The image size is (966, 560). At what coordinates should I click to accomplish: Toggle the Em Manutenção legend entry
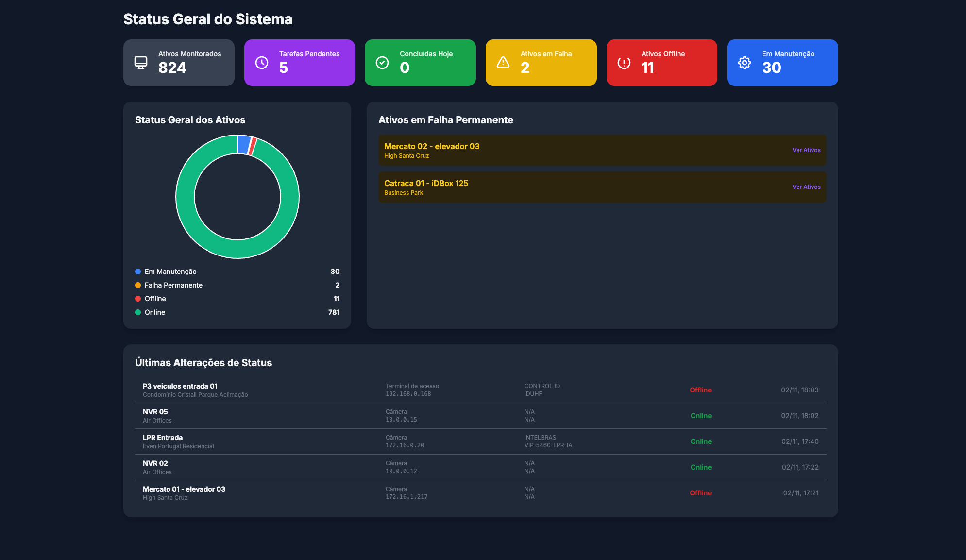click(170, 272)
